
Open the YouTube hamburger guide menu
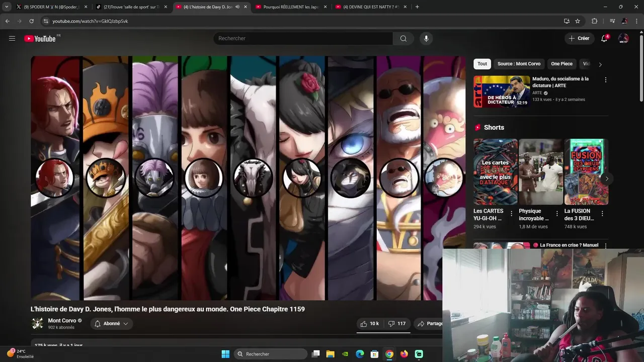12,38
